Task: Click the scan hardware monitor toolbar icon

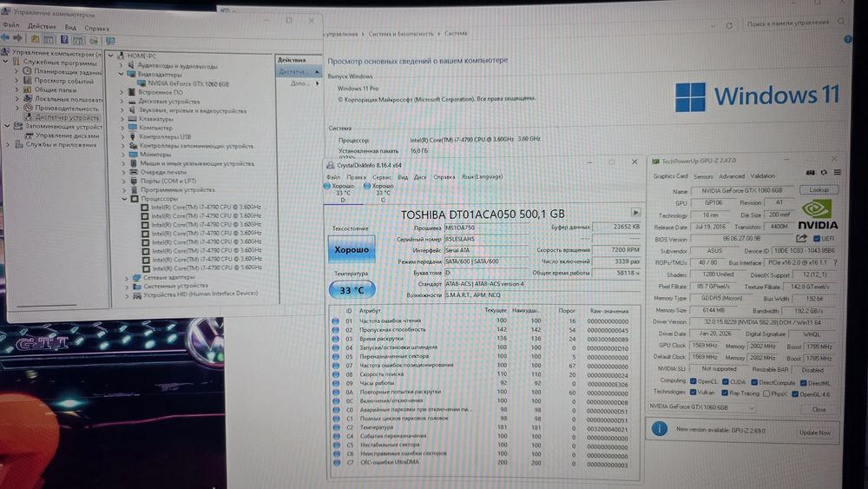Action: (110, 41)
